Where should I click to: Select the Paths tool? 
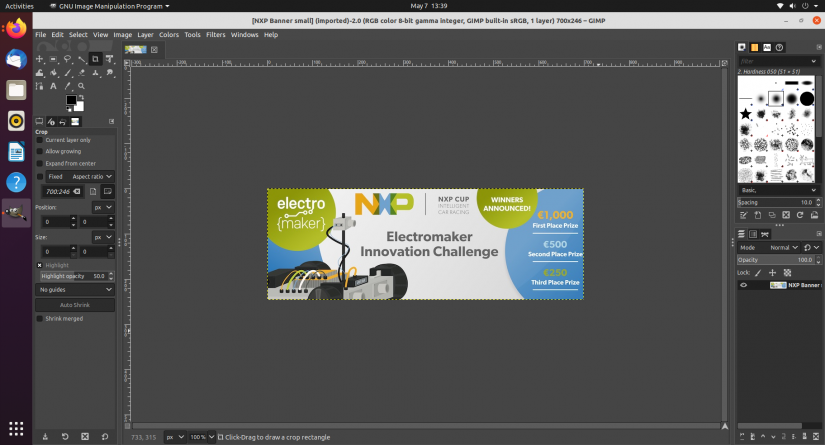pos(39,86)
